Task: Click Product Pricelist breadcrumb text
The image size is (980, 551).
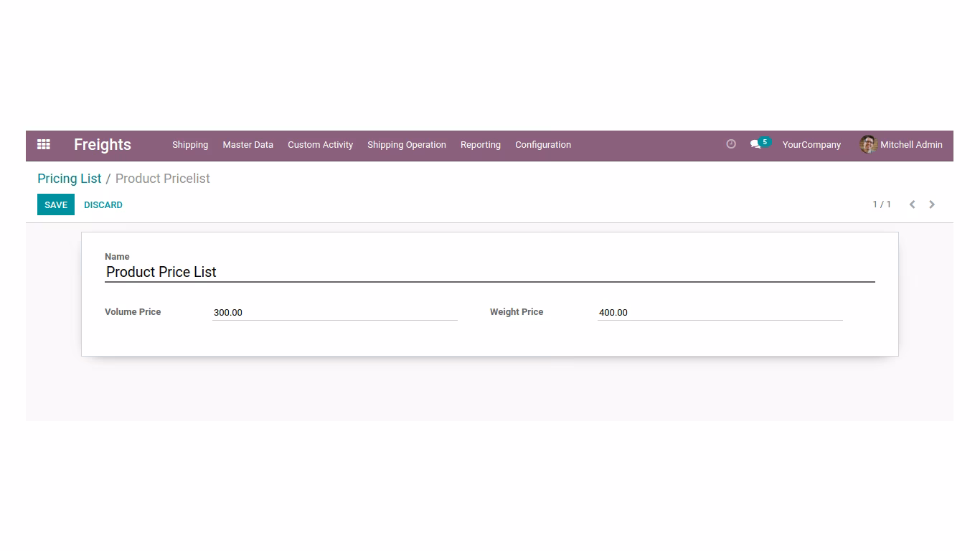Action: click(x=163, y=179)
